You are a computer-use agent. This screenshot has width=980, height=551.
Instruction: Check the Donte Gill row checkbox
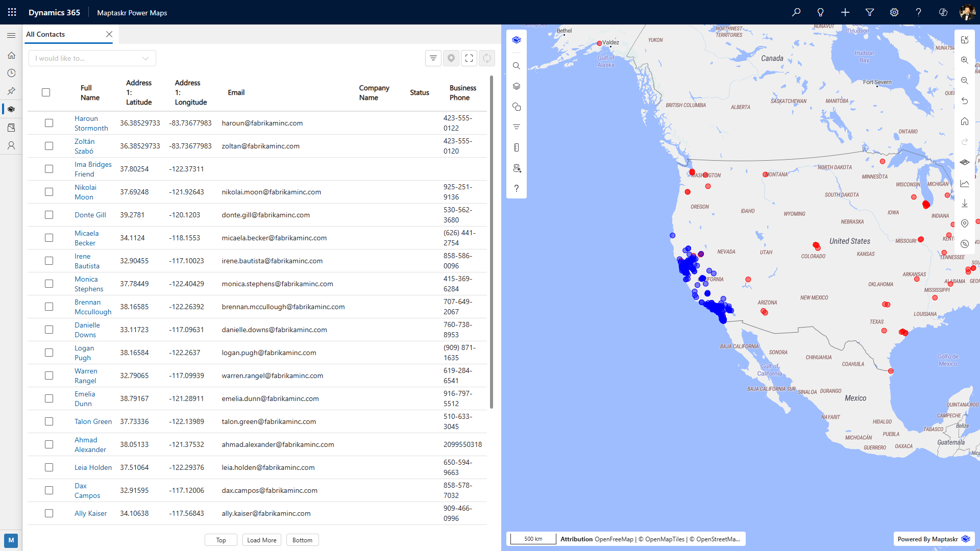click(49, 215)
